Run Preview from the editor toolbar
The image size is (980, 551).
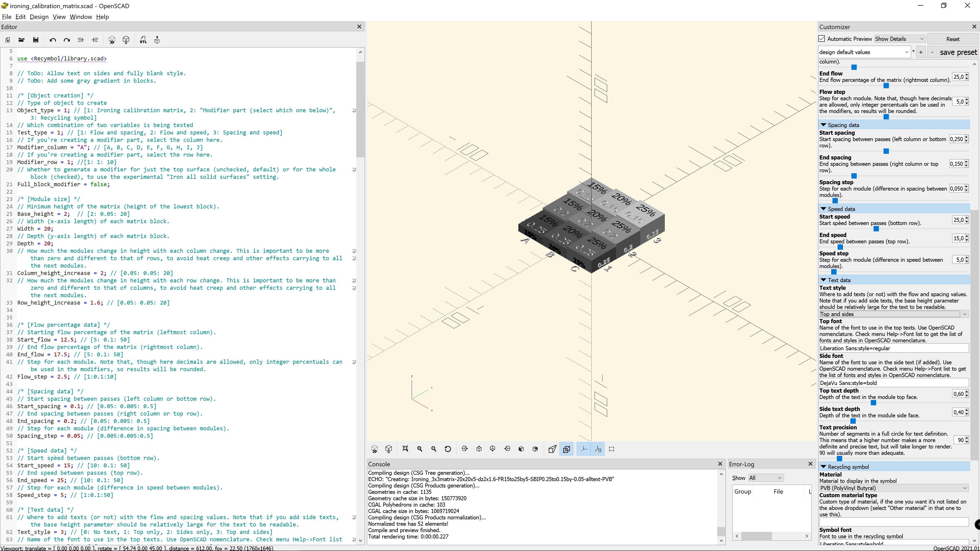click(x=112, y=40)
